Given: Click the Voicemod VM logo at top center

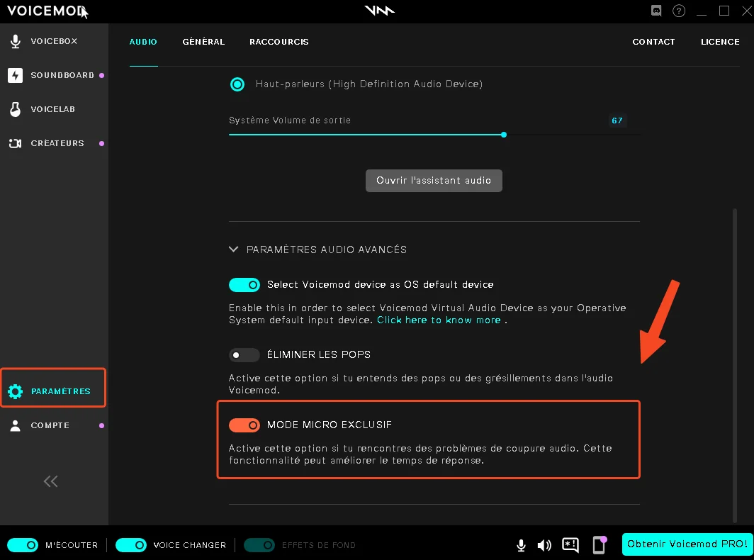Looking at the screenshot, I should [x=379, y=11].
